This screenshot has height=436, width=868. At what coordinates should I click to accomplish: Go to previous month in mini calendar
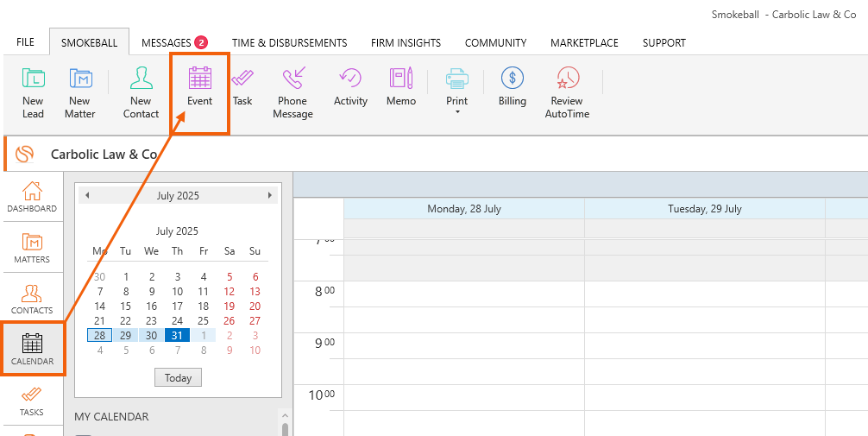point(87,195)
